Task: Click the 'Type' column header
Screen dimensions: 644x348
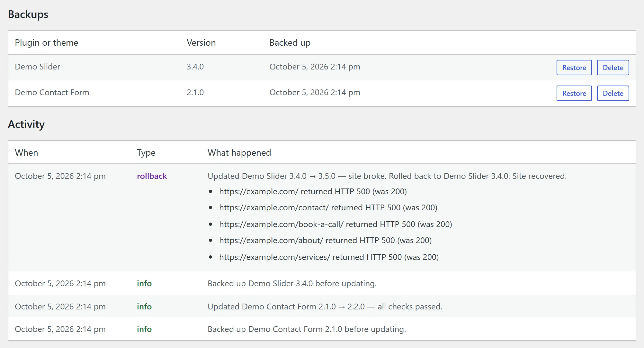Action: [146, 153]
